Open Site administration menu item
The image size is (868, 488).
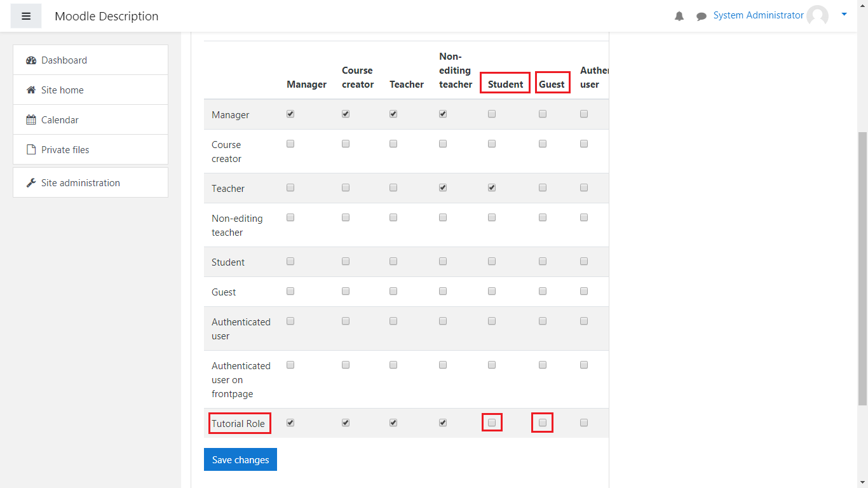coord(80,183)
